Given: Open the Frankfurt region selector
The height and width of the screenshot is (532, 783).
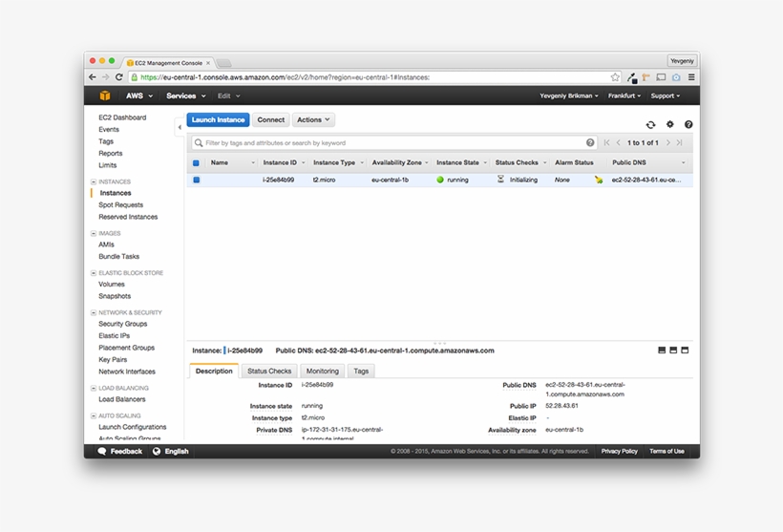Looking at the screenshot, I should tap(624, 96).
